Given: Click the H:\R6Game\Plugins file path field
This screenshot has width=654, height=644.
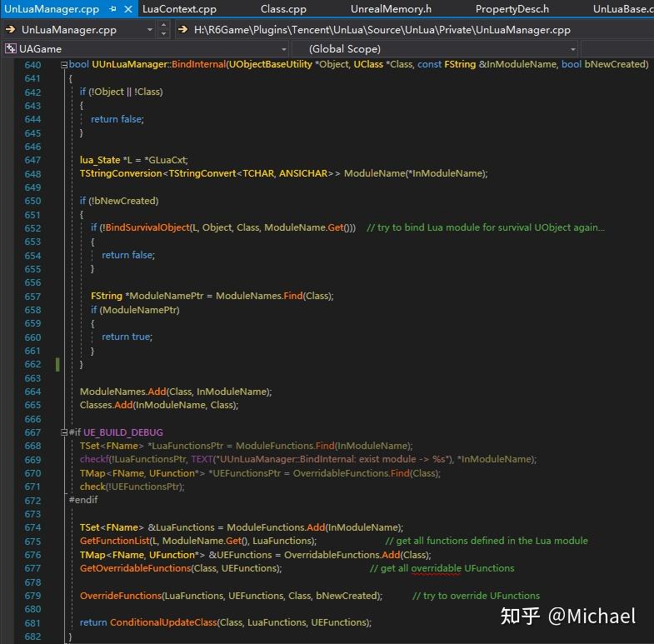Looking at the screenshot, I should point(382,30).
